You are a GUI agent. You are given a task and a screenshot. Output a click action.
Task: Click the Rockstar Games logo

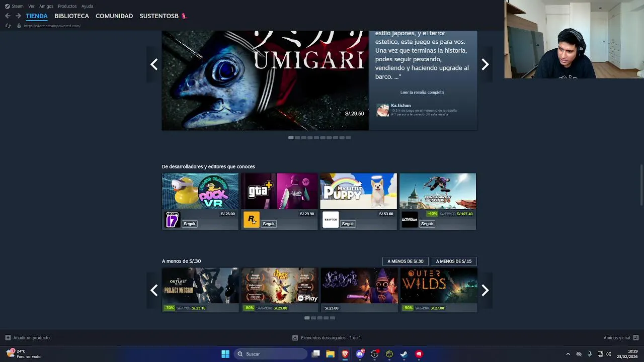point(251,220)
